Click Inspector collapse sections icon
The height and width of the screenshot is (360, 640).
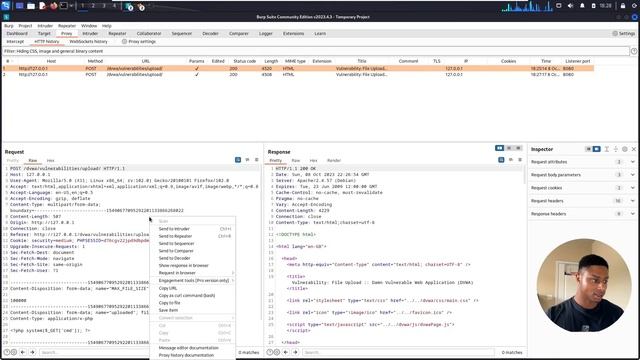pos(616,149)
